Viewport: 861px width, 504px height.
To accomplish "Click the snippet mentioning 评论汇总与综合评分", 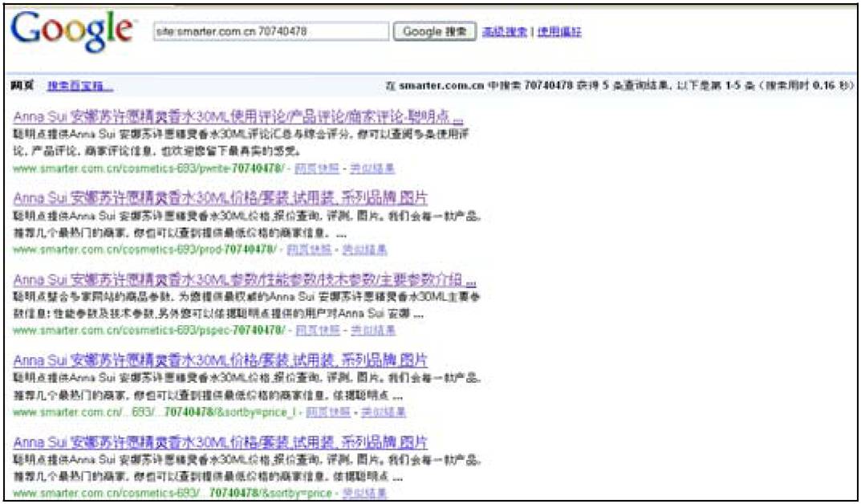I will (240, 142).
